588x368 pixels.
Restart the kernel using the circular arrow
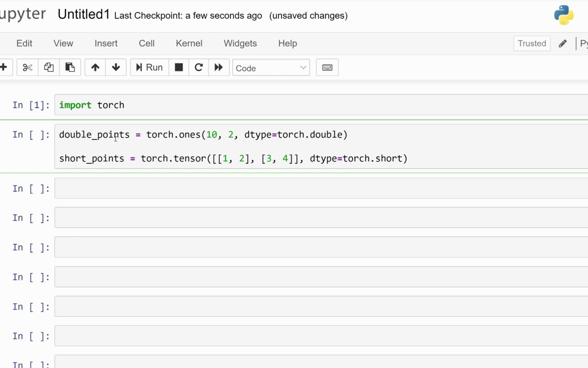click(x=199, y=67)
